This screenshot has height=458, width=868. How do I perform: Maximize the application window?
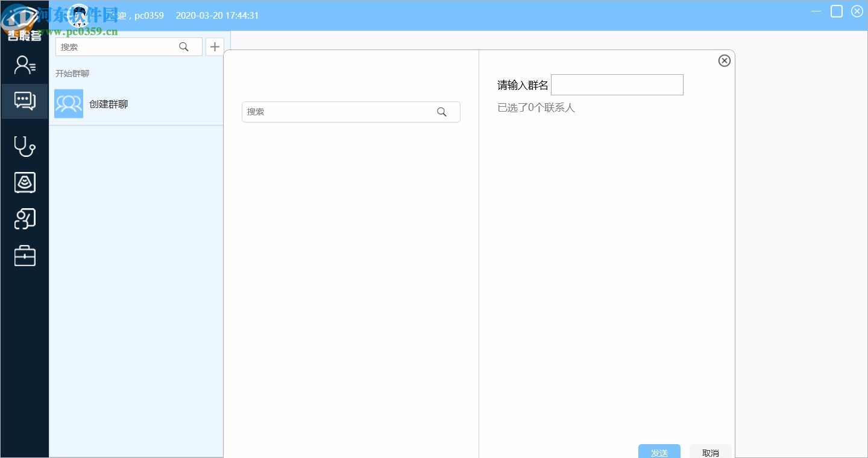tap(837, 11)
